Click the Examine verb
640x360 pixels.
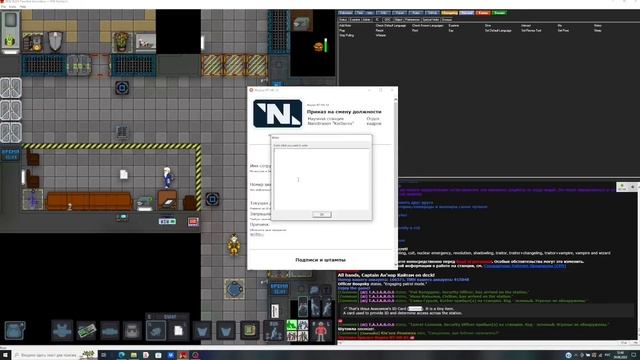click(x=454, y=25)
